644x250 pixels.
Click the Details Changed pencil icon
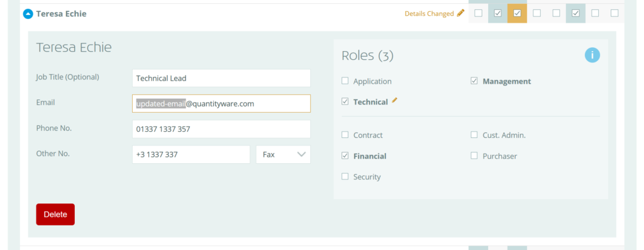coord(461,13)
